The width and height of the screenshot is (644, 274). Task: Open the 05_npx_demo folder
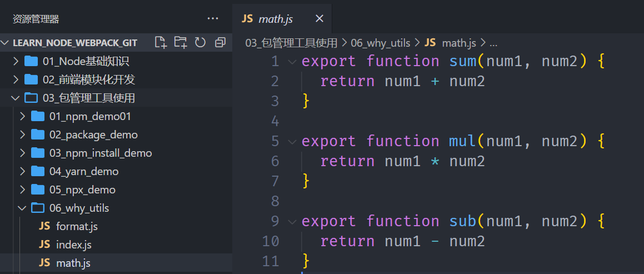pos(82,190)
